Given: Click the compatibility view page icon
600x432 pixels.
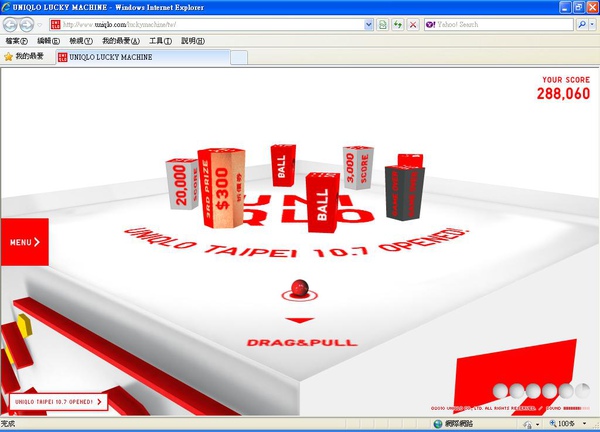Looking at the screenshot, I should (382, 24).
